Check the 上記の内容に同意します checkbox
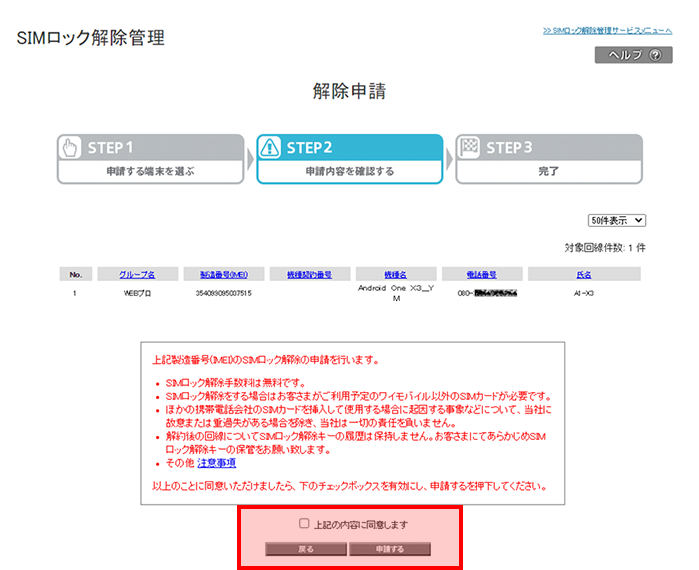699x570 pixels. 304,523
